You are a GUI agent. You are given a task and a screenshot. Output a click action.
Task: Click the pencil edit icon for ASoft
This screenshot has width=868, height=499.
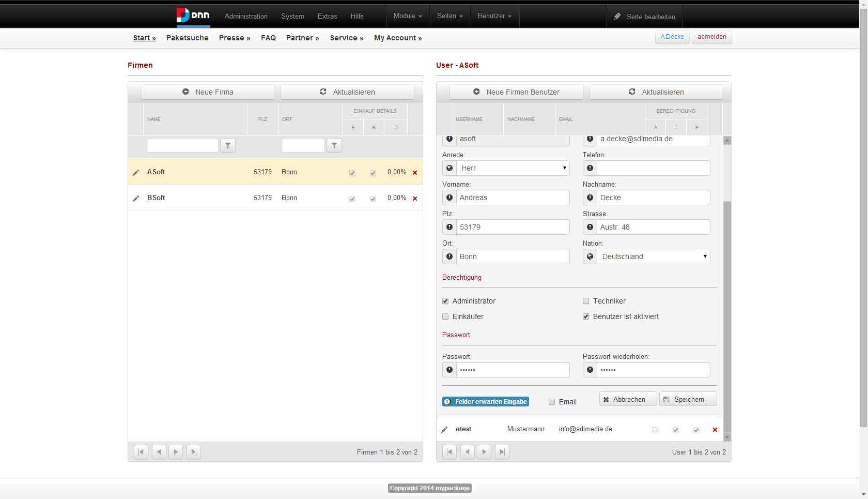[x=136, y=172]
